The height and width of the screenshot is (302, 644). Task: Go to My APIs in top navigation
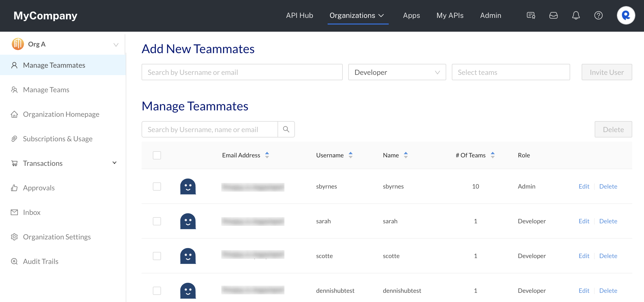(x=450, y=15)
